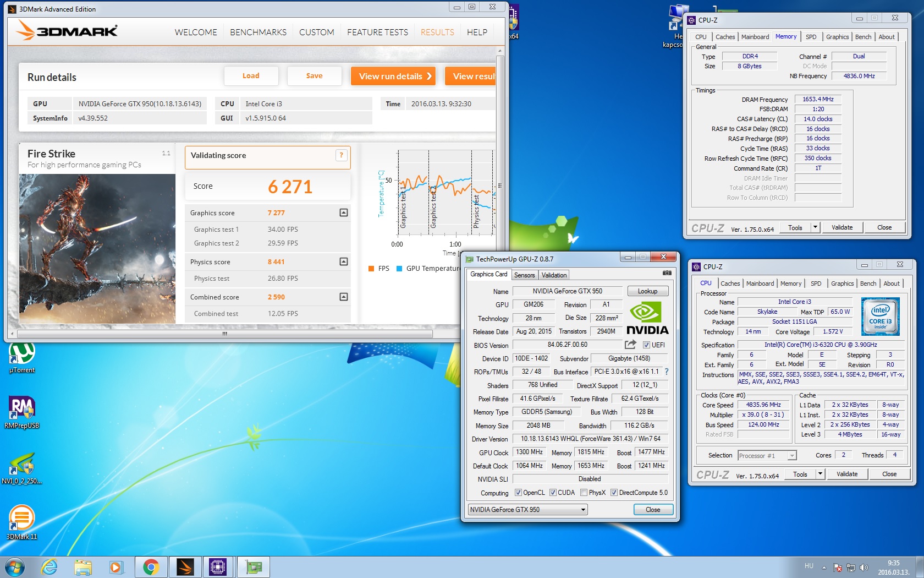Click the HU language indicator in taskbar
Viewport: 924px width, 578px height.
coord(809,566)
